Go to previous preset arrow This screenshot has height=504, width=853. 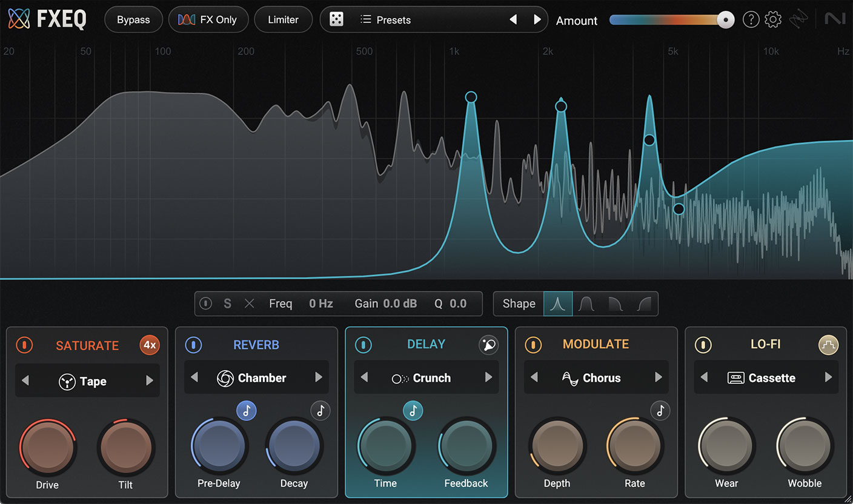pos(513,20)
